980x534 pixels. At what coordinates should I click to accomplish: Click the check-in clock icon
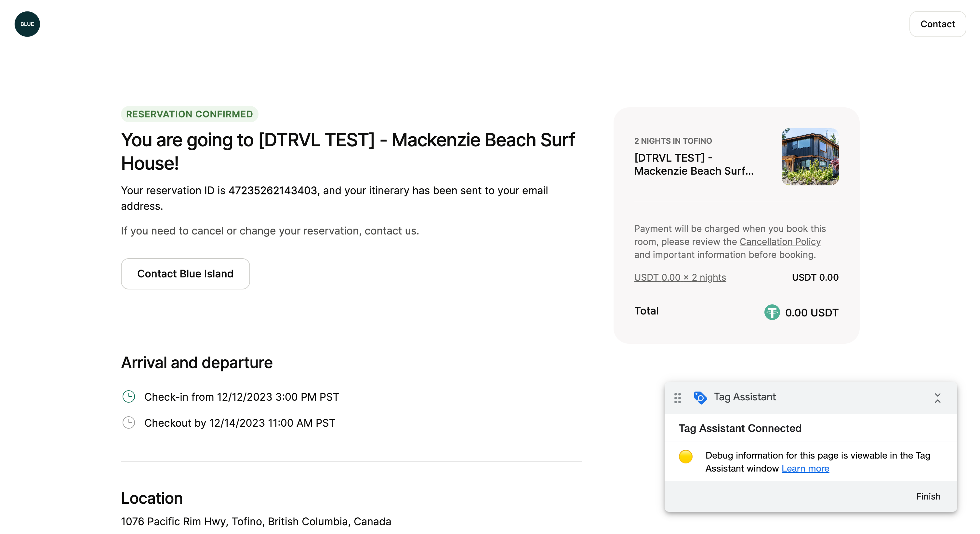click(128, 397)
